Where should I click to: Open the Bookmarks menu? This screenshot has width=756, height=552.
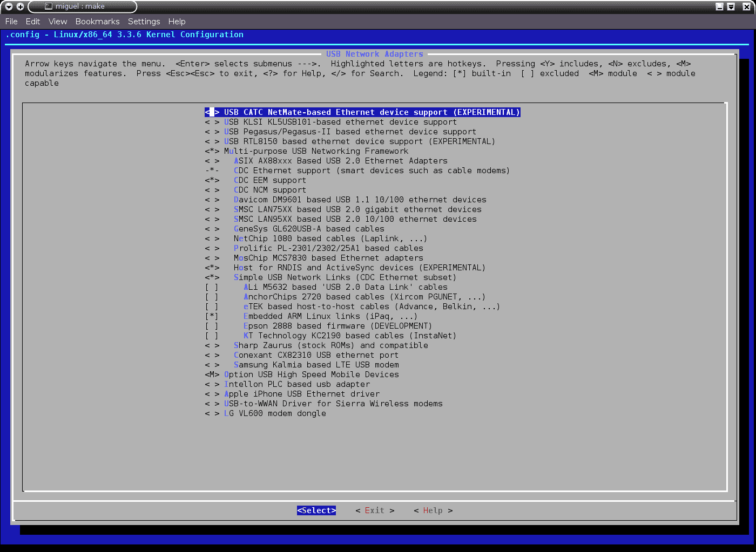tap(98, 22)
